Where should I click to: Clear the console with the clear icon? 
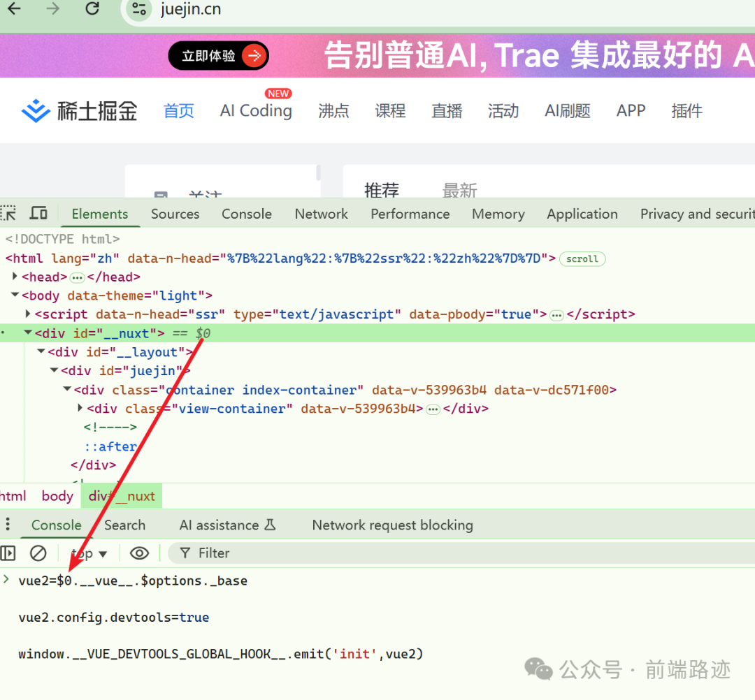point(38,553)
